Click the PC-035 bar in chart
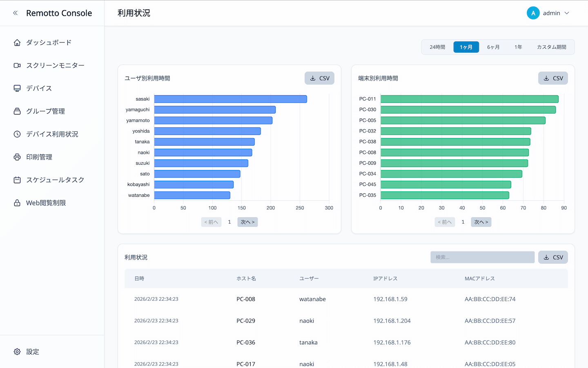The width and height of the screenshot is (588, 368). pos(445,195)
